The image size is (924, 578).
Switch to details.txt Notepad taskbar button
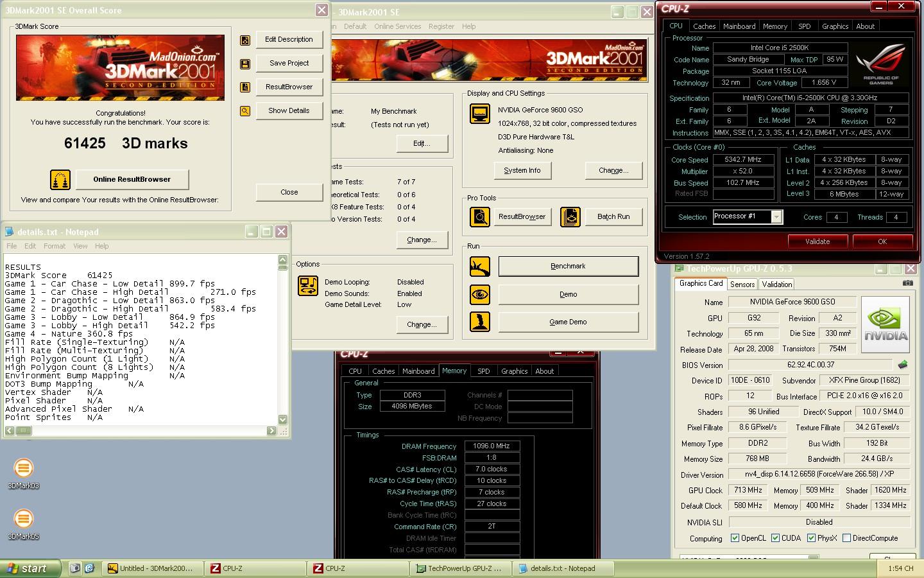click(x=563, y=568)
